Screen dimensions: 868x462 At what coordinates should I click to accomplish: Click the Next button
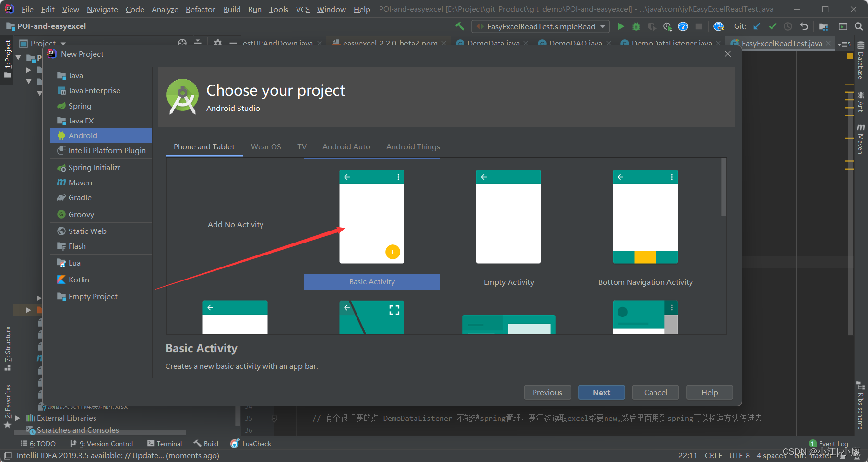click(x=602, y=392)
